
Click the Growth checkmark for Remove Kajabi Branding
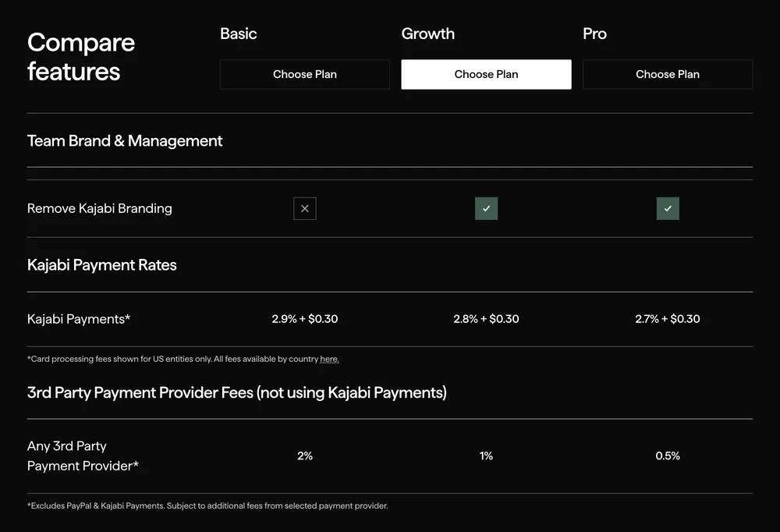click(x=486, y=208)
